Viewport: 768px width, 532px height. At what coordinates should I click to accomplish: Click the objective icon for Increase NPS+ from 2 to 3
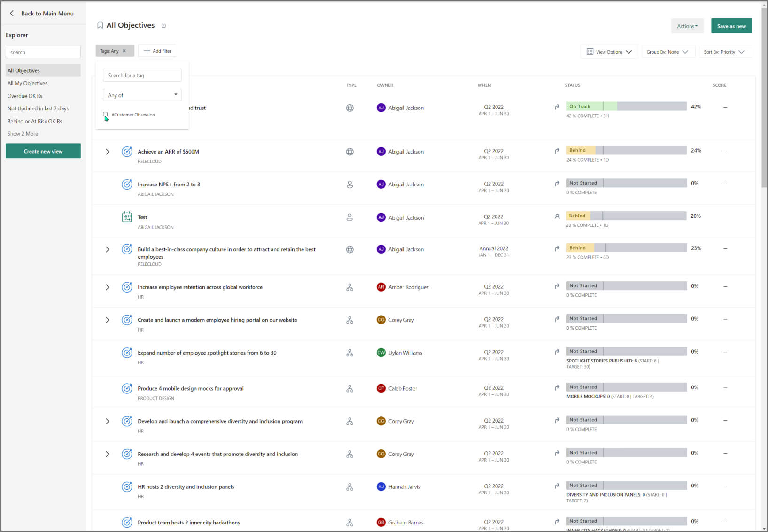coord(127,185)
